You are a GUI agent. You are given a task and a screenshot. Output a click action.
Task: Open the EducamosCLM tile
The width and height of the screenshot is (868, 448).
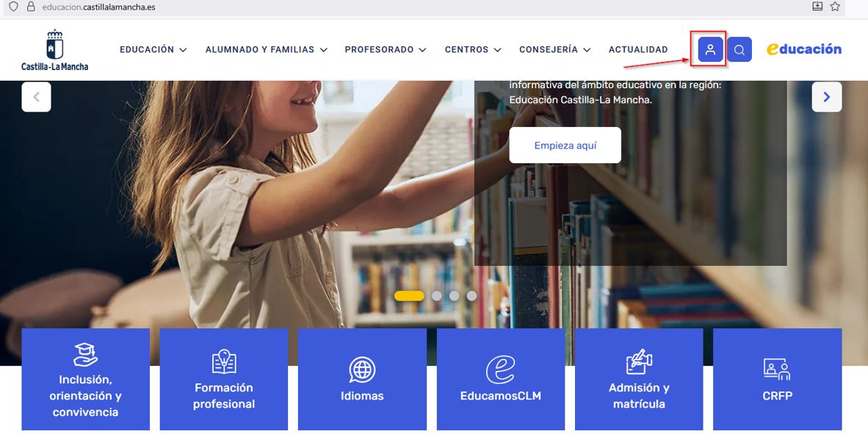tap(500, 379)
